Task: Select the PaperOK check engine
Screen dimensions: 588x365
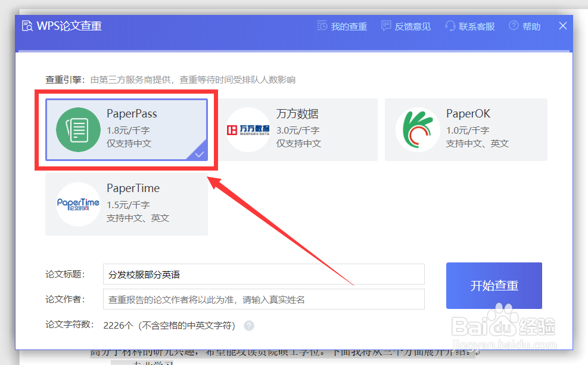Action: [466, 130]
